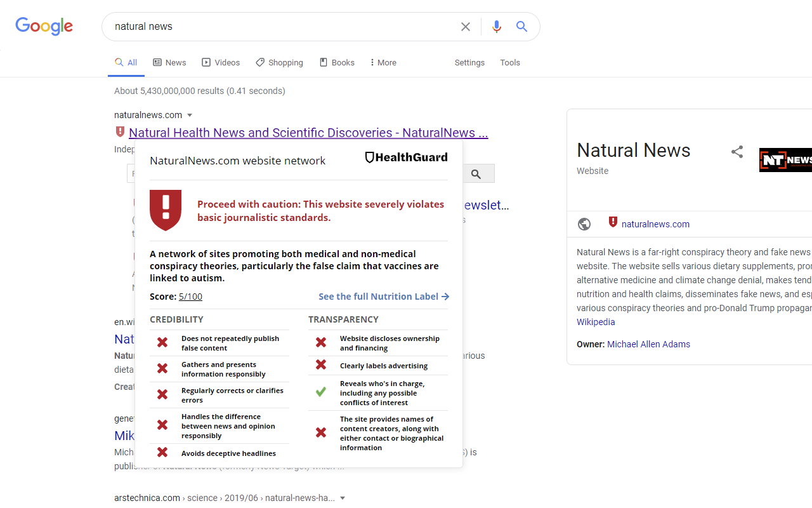Screen dimensions: 812x508
Task: Click the warning shield beside the NaturalNews result title
Action: [x=120, y=131]
